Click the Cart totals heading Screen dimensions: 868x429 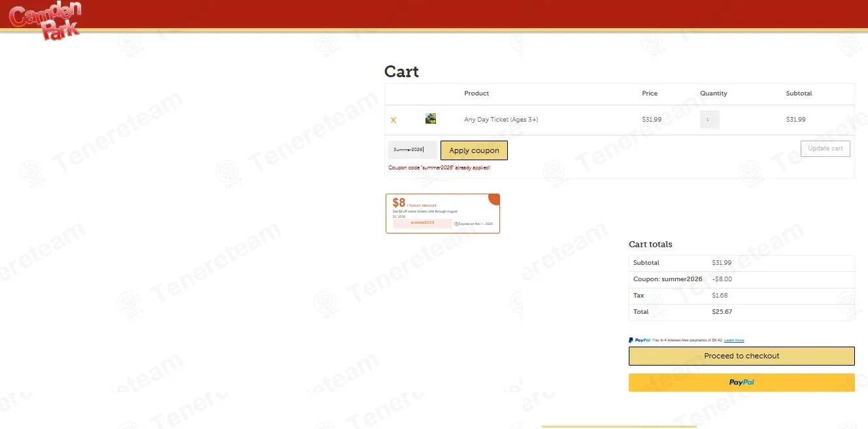[650, 245]
